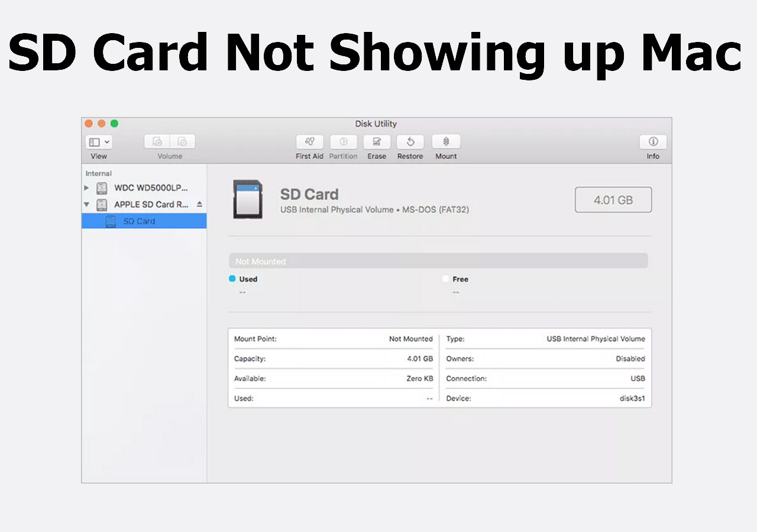Expand the WDC WD5000LP disk entry
The height and width of the screenshot is (532, 757).
coord(86,188)
